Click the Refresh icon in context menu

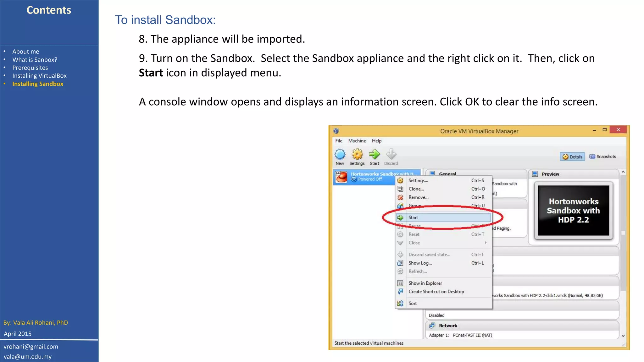[x=400, y=271]
